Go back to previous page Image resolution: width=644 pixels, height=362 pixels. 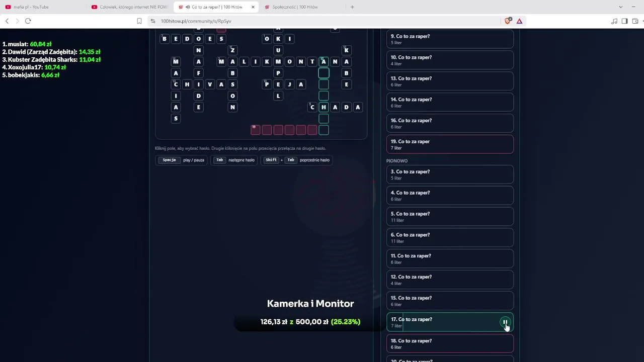point(7,21)
